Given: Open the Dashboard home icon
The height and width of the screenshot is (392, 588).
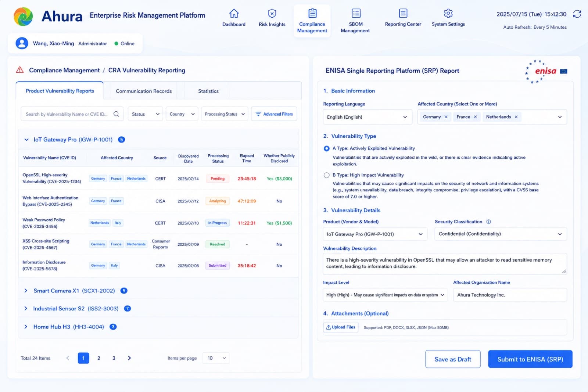Looking at the screenshot, I should pyautogui.click(x=234, y=14).
